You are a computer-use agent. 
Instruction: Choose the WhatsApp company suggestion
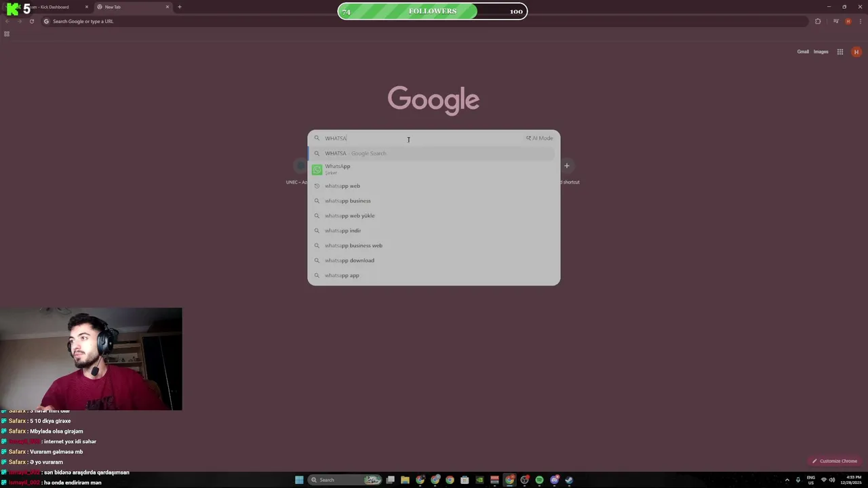(x=434, y=169)
